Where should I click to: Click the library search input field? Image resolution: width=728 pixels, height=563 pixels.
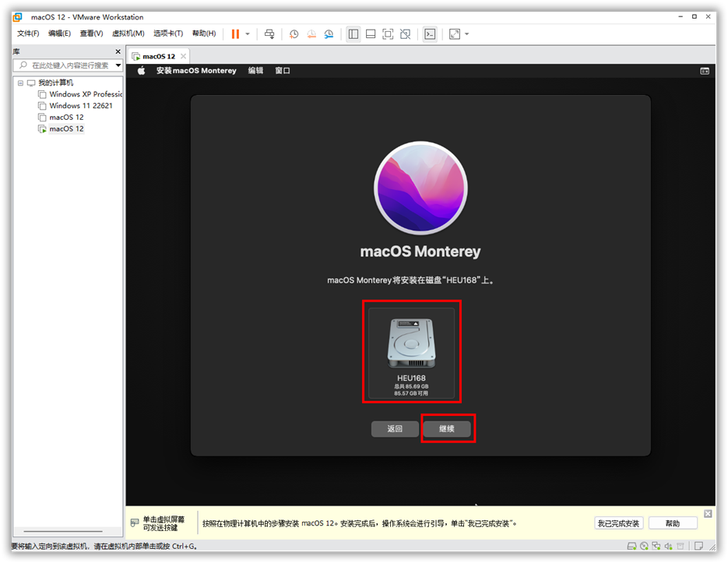tap(69, 65)
